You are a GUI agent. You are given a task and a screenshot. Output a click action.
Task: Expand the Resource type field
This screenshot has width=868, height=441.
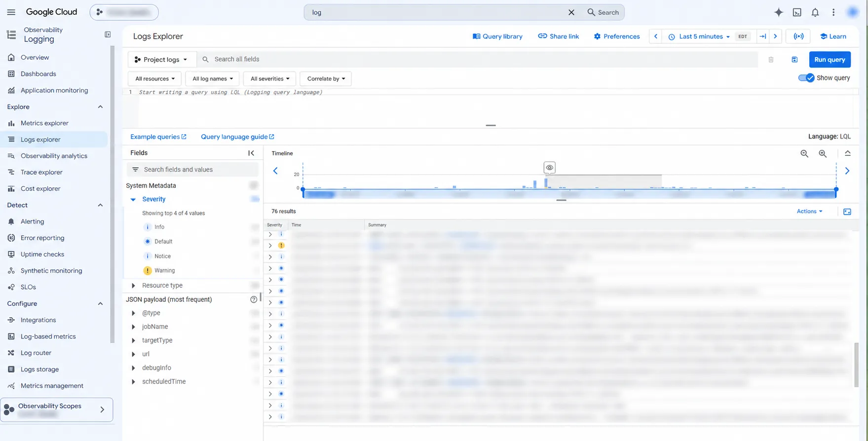click(133, 286)
